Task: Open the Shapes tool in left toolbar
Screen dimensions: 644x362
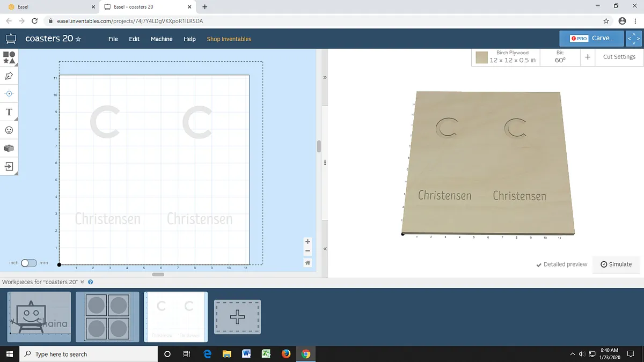Action: click(x=9, y=57)
